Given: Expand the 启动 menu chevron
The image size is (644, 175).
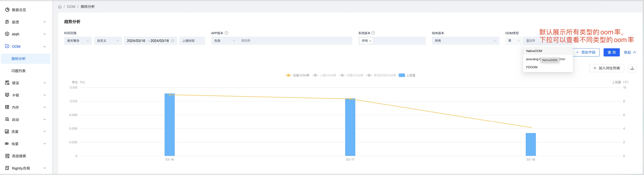Looking at the screenshot, I should point(44,119).
